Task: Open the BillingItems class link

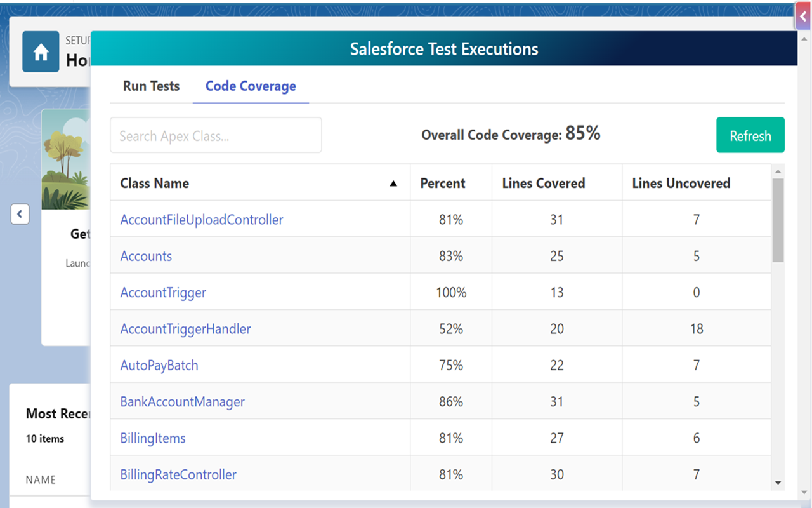Action: point(153,438)
